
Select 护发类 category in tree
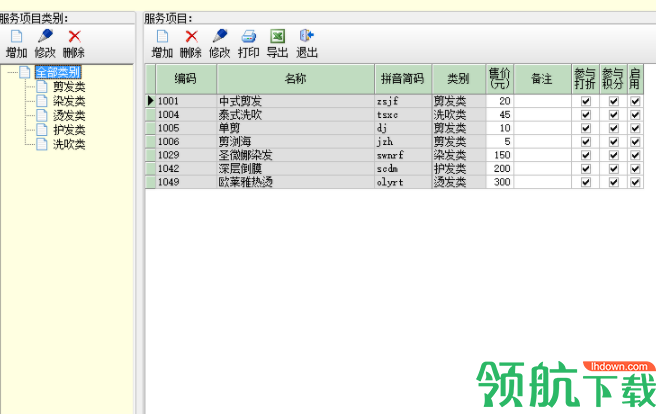pyautogui.click(x=69, y=130)
